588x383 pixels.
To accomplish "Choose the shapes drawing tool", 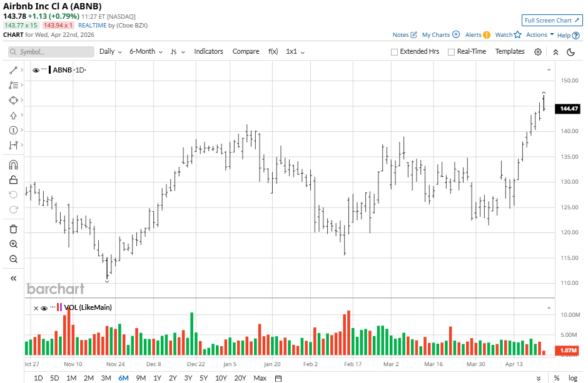I will 13,101.
